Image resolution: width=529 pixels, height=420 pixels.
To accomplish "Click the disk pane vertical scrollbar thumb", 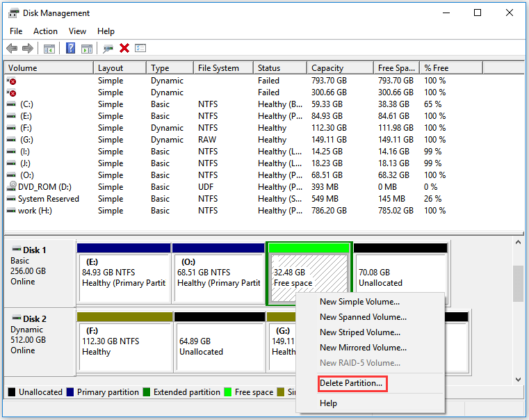I will click(x=518, y=284).
